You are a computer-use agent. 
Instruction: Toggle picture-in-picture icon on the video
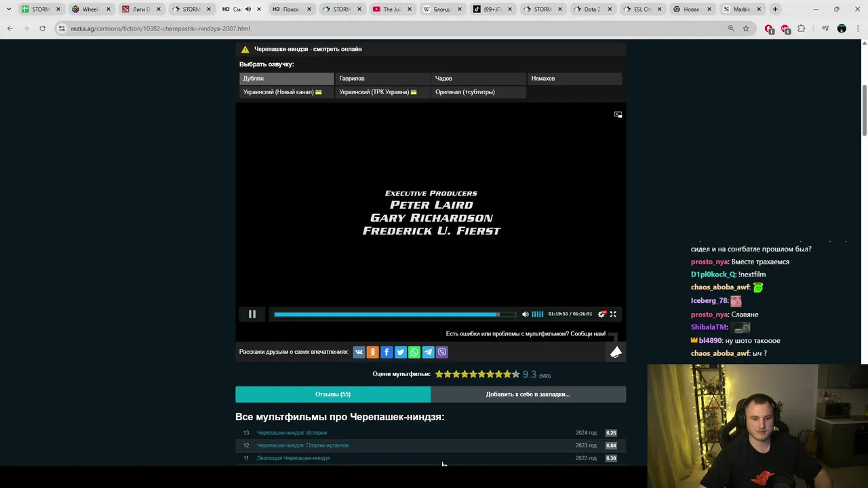point(618,115)
